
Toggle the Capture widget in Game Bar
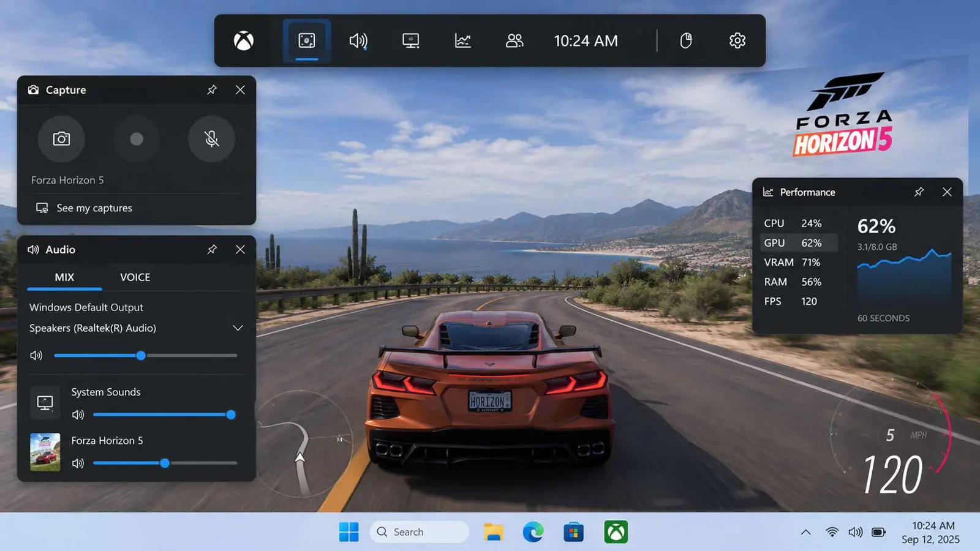coord(307,41)
